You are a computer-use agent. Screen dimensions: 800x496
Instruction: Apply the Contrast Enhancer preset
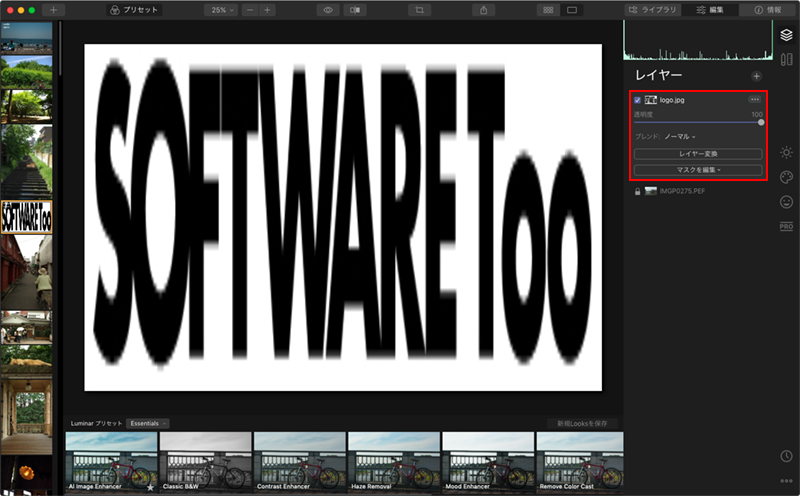(x=299, y=462)
